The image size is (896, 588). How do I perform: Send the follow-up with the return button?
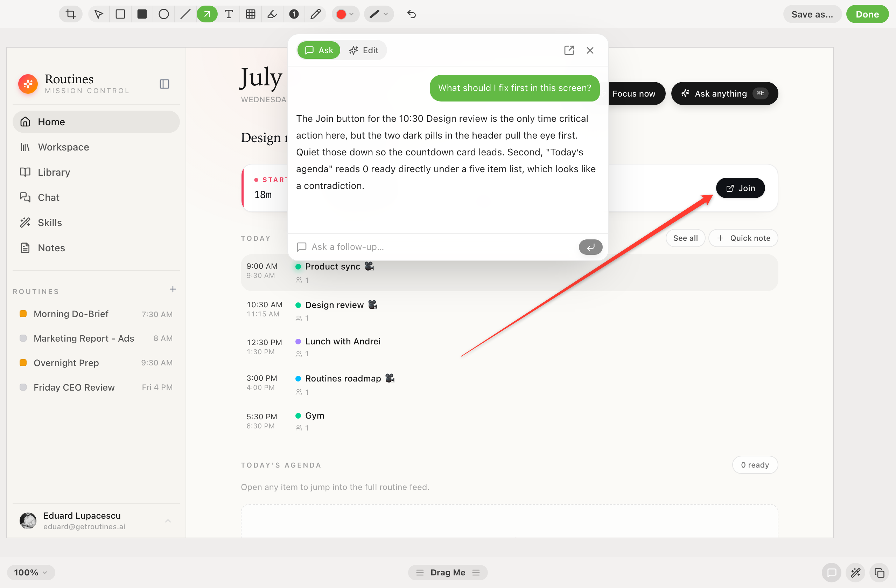tap(590, 247)
